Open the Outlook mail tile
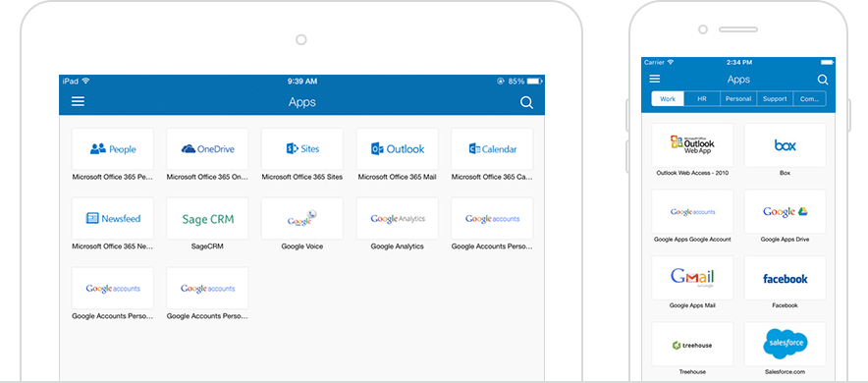868x383 pixels. 398,149
